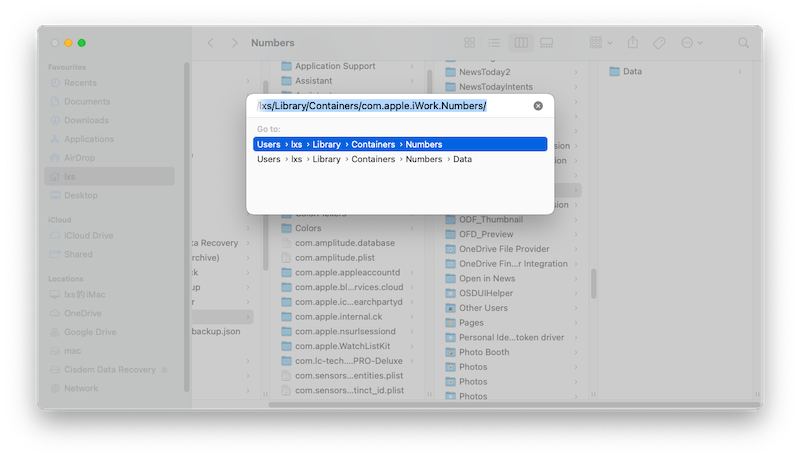Image resolution: width=800 pixels, height=459 pixels.
Task: Open the group-by options dropdown
Action: (601, 43)
